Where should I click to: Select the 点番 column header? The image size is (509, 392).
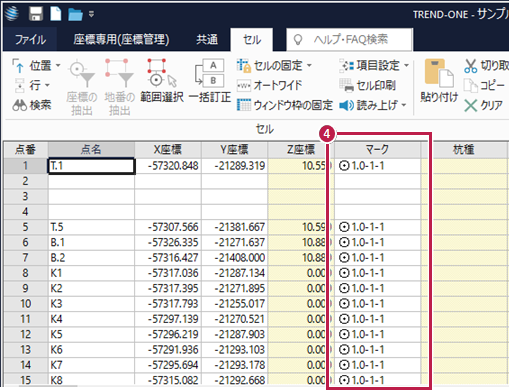26,149
